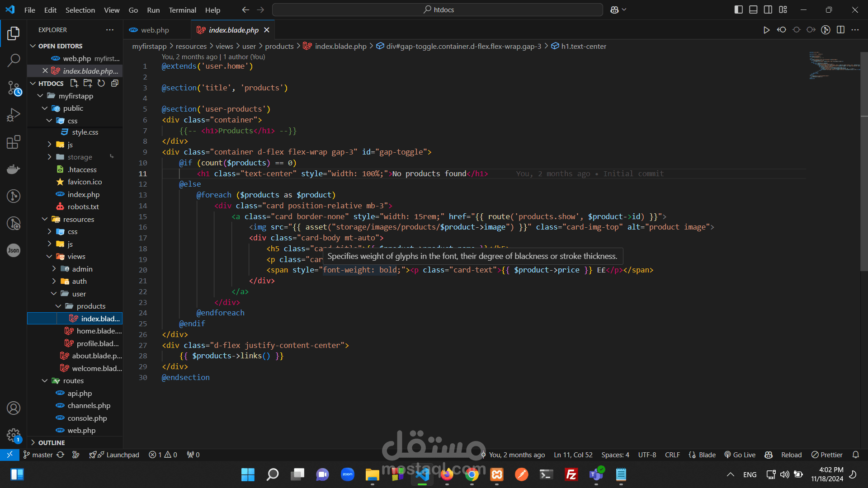Open the Run and Debug view
868x488 pixels.
14,115
